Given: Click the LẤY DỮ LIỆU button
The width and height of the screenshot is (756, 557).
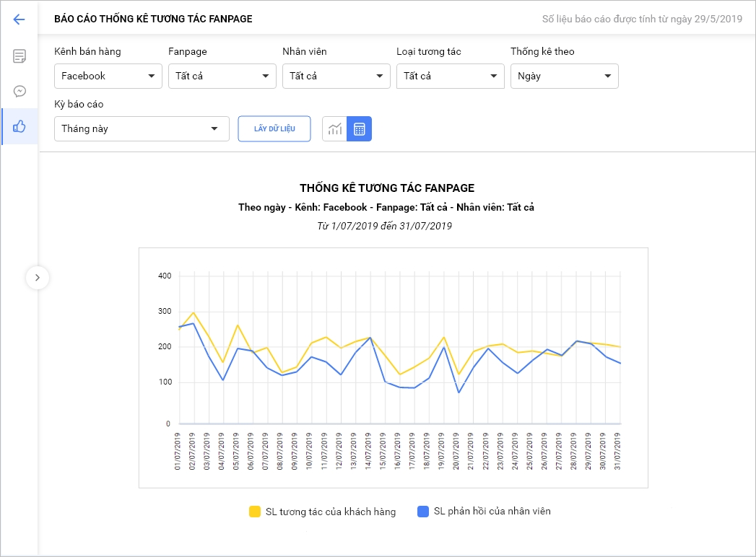Looking at the screenshot, I should coord(274,129).
